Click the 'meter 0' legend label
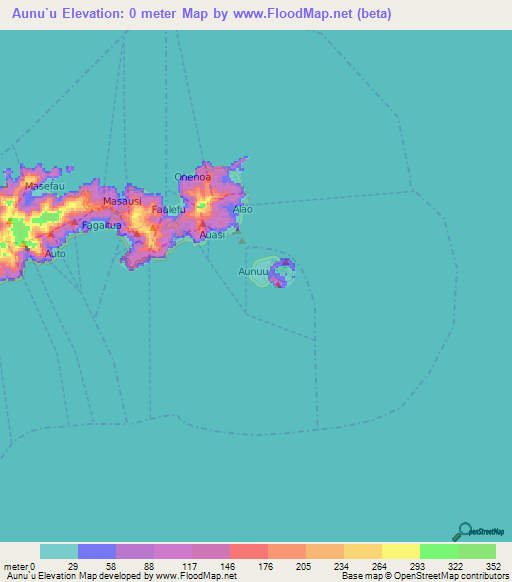This screenshot has height=582, width=512. 19,567
